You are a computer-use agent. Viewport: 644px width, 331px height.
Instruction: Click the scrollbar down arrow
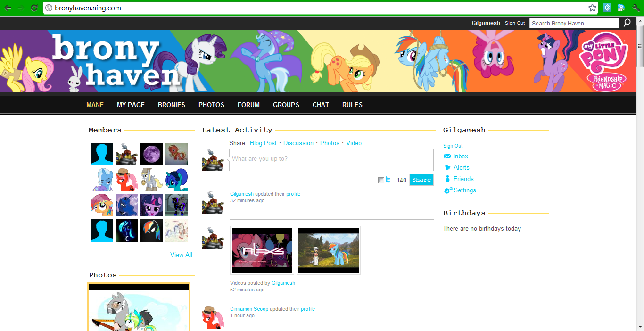(640, 327)
